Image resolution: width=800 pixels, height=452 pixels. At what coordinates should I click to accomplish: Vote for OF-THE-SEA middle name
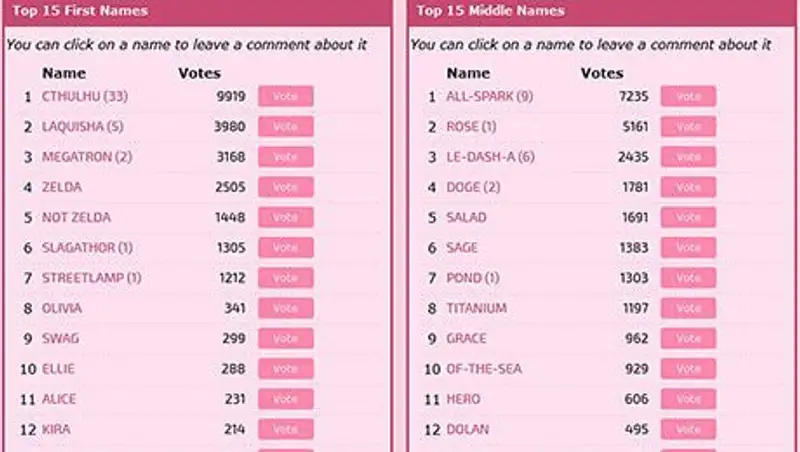click(x=688, y=369)
